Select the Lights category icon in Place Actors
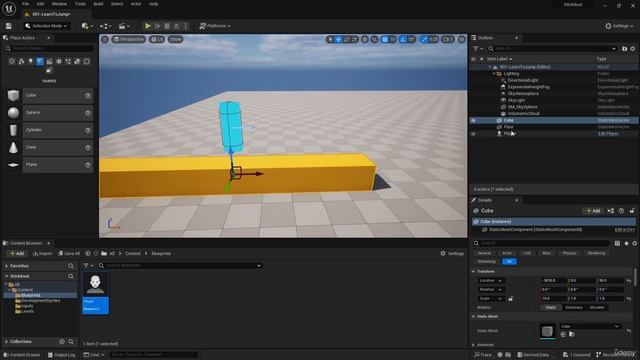The width and height of the screenshot is (640, 360). pos(31,61)
